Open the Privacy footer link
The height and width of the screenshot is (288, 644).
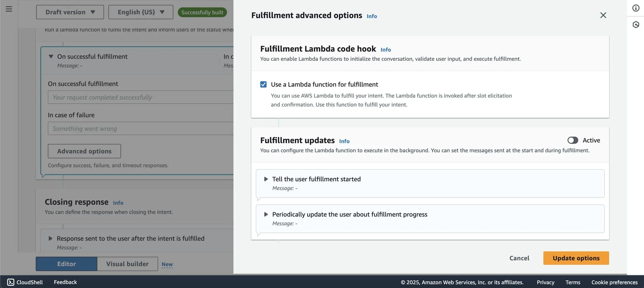pyautogui.click(x=545, y=282)
